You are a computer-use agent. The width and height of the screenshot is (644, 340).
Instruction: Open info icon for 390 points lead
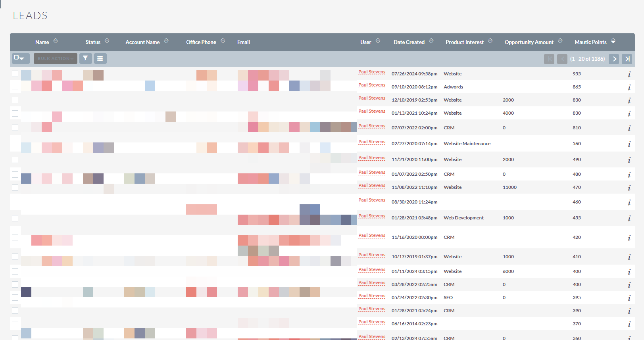tap(629, 311)
